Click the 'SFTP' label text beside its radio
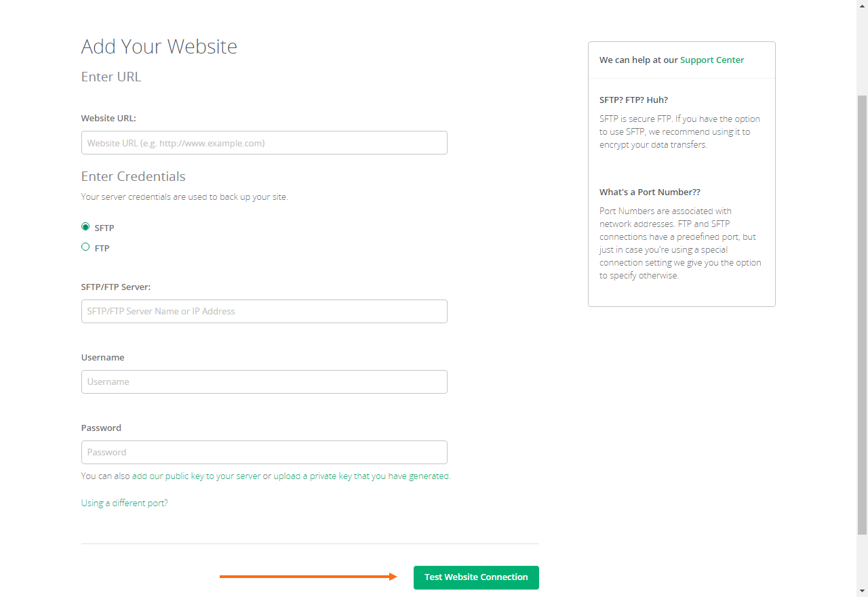Viewport: 868px width, 597px height. click(104, 228)
